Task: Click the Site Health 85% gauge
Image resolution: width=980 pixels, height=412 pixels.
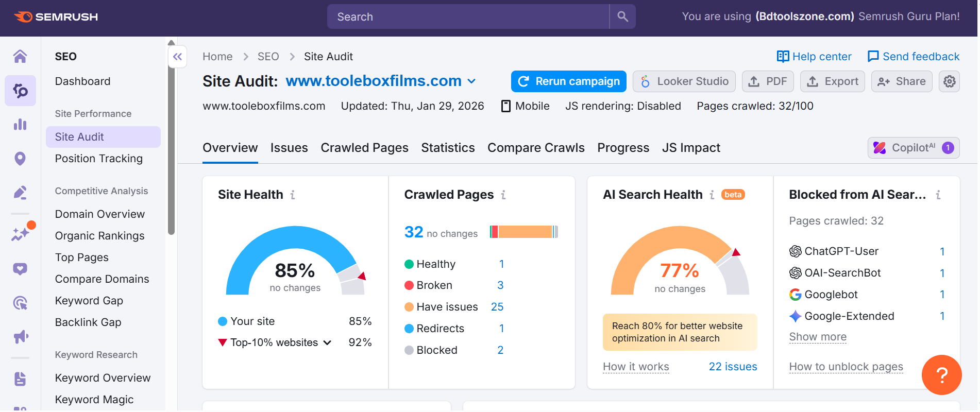Action: click(x=296, y=261)
